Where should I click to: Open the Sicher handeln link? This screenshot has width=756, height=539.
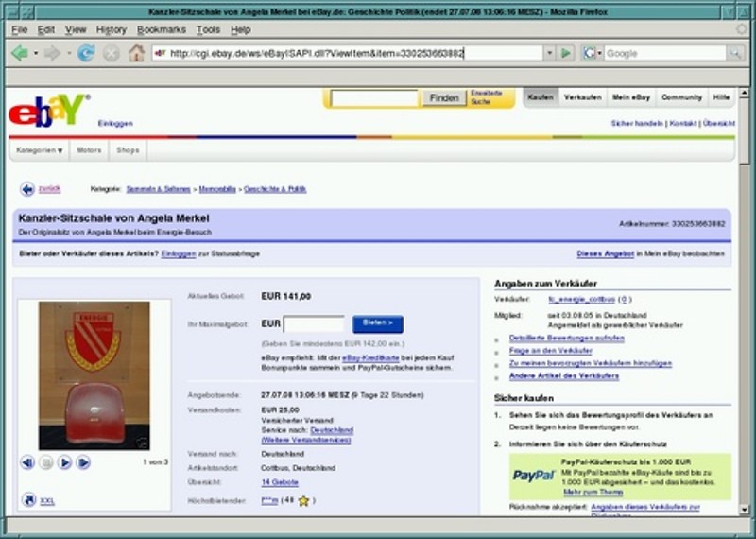pyautogui.click(x=637, y=124)
